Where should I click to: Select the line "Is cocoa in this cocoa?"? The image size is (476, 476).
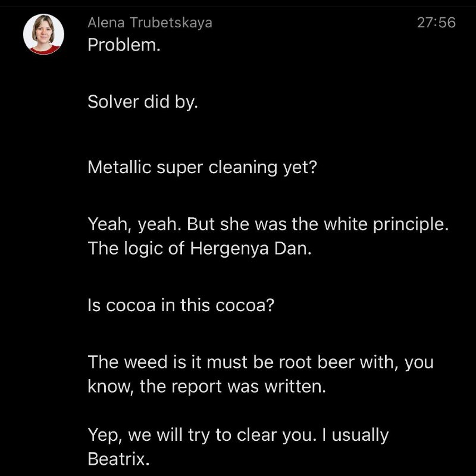point(181,305)
